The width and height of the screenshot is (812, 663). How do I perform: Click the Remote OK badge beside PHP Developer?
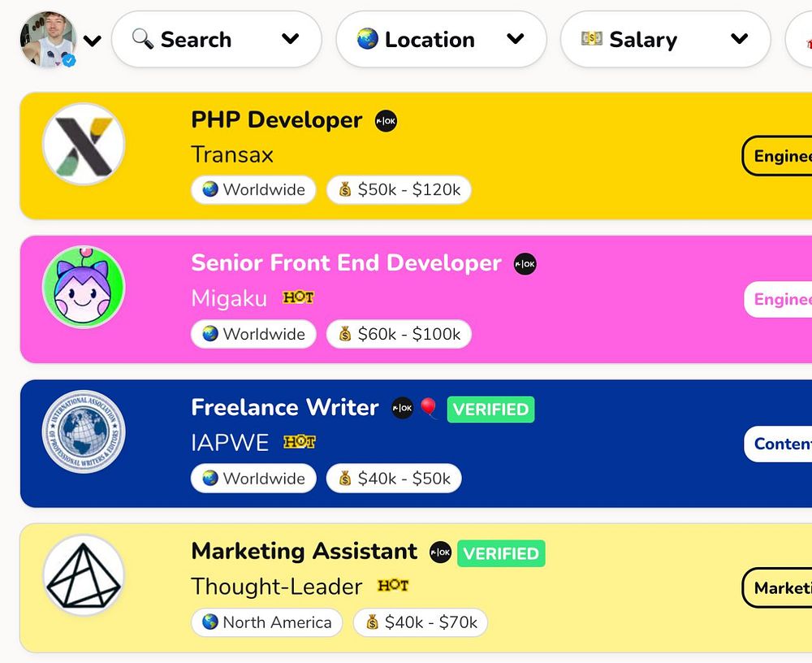(386, 121)
